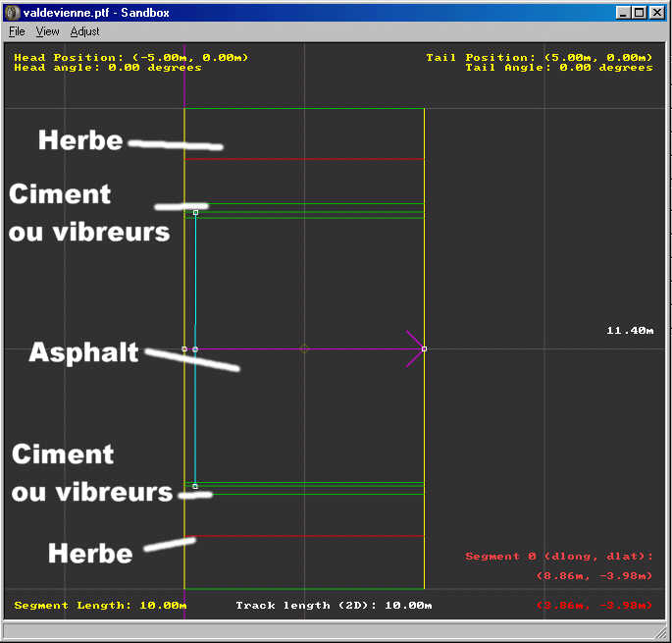The width and height of the screenshot is (672, 643).
Task: Click the 'Head angle: 0.00 degrees' readout
Action: [x=108, y=68]
